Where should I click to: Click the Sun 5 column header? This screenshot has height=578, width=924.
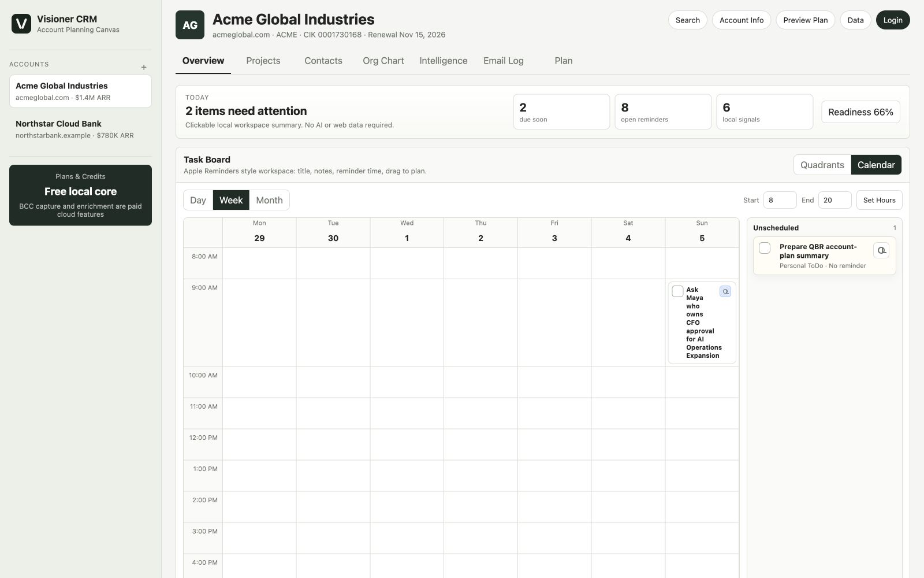click(x=702, y=232)
